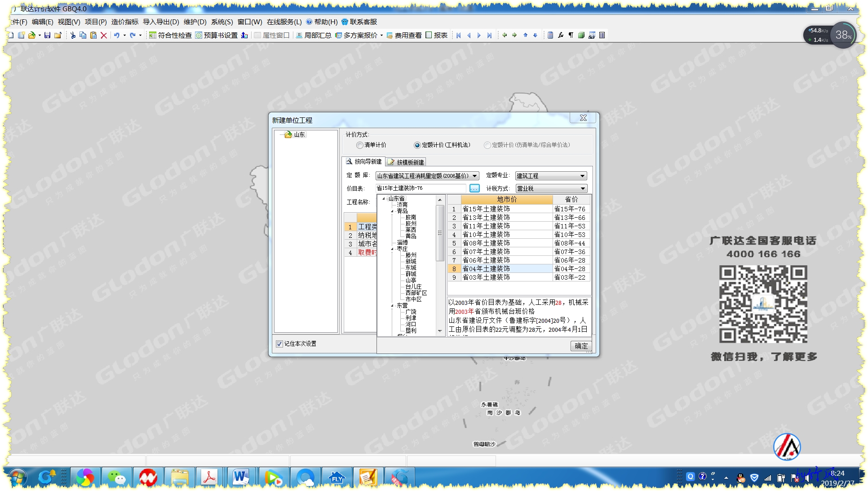This screenshot has height=491, width=868.
Task: Click the green 3D box icon
Action: point(581,35)
